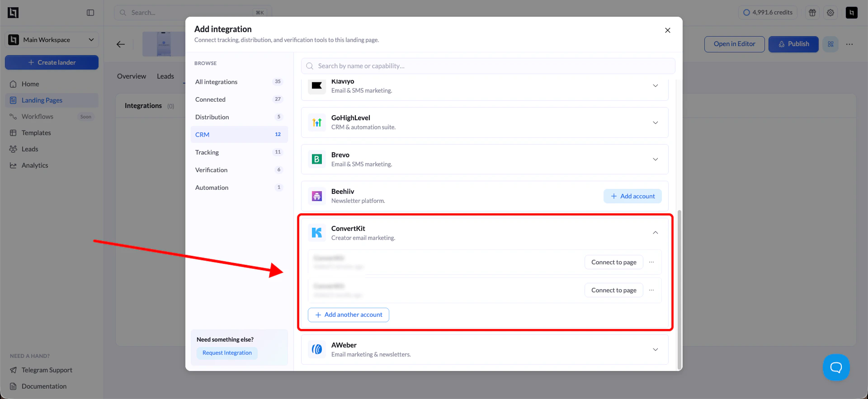Image resolution: width=868 pixels, height=399 pixels.
Task: Click the integration list scrollbar
Action: (x=679, y=289)
